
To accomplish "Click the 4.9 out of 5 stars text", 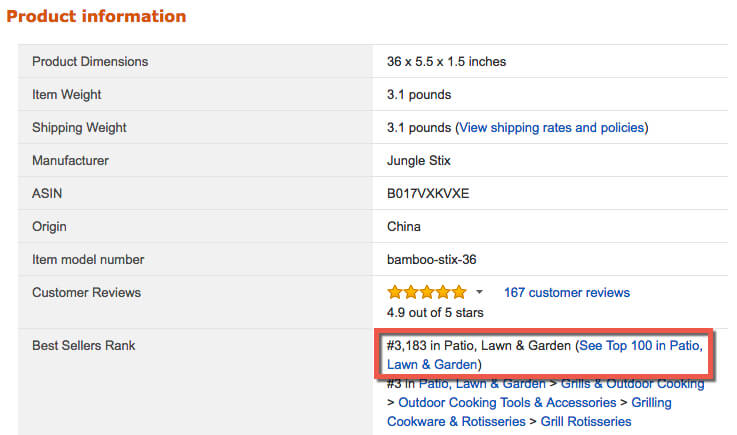I will [x=434, y=312].
